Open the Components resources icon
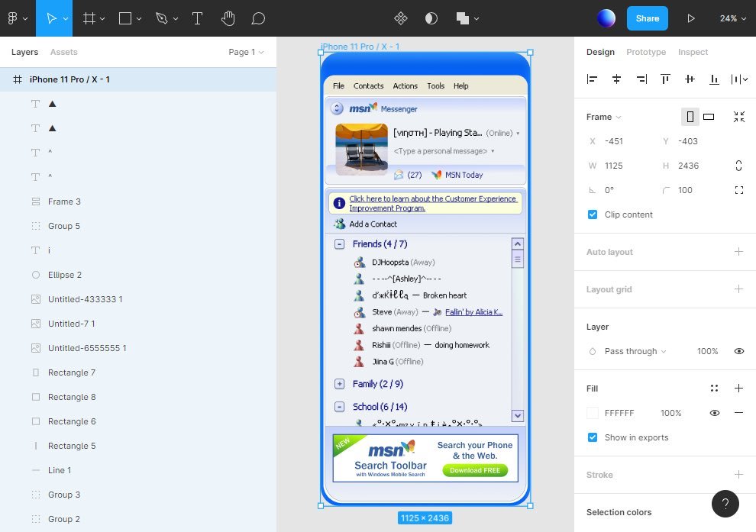Image resolution: width=756 pixels, height=532 pixels. (x=401, y=18)
